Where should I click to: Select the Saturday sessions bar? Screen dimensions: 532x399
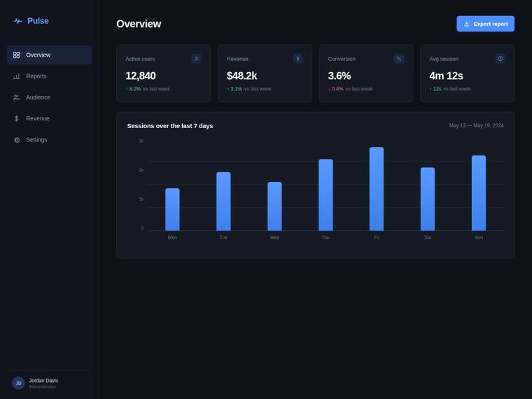coord(428,199)
